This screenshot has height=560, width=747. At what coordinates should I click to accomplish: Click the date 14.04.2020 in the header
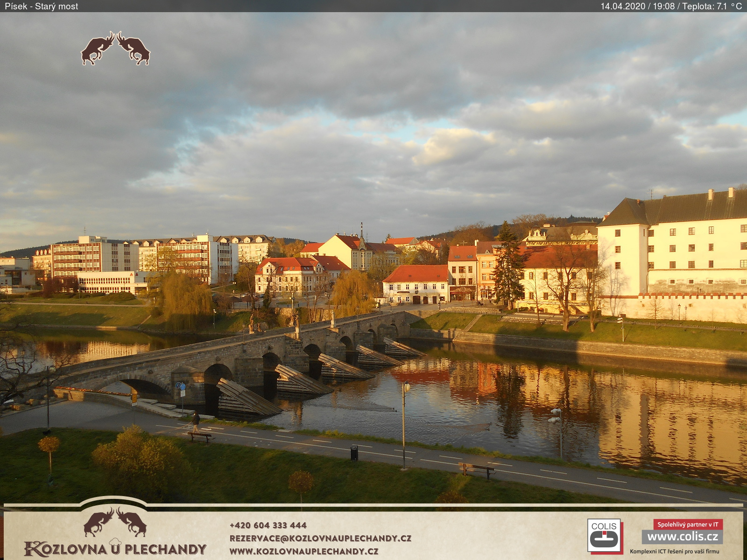coord(622,6)
